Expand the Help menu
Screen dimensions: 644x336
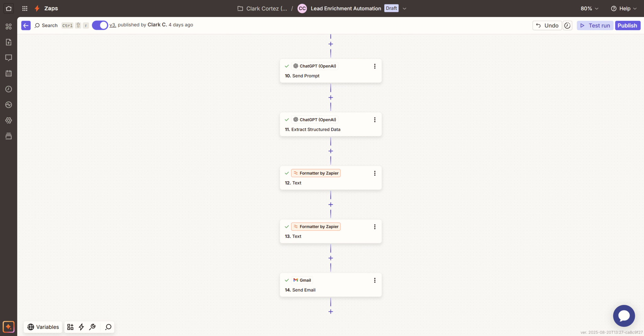click(624, 8)
